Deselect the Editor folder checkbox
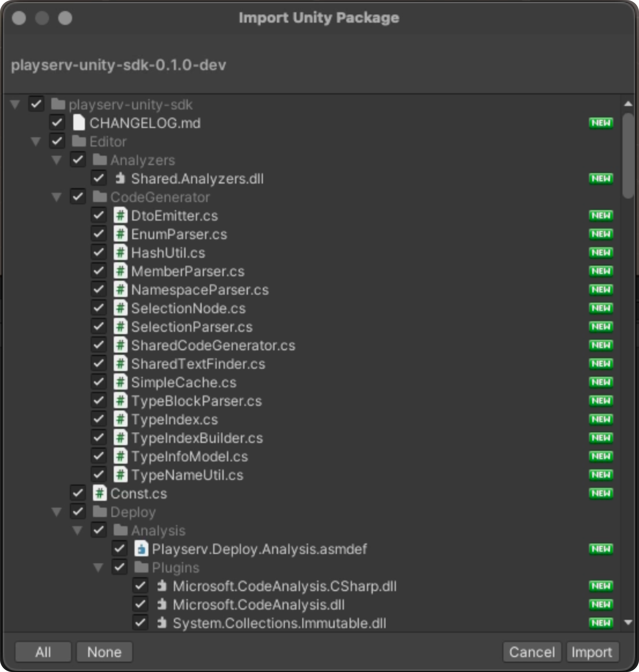 pos(57,141)
